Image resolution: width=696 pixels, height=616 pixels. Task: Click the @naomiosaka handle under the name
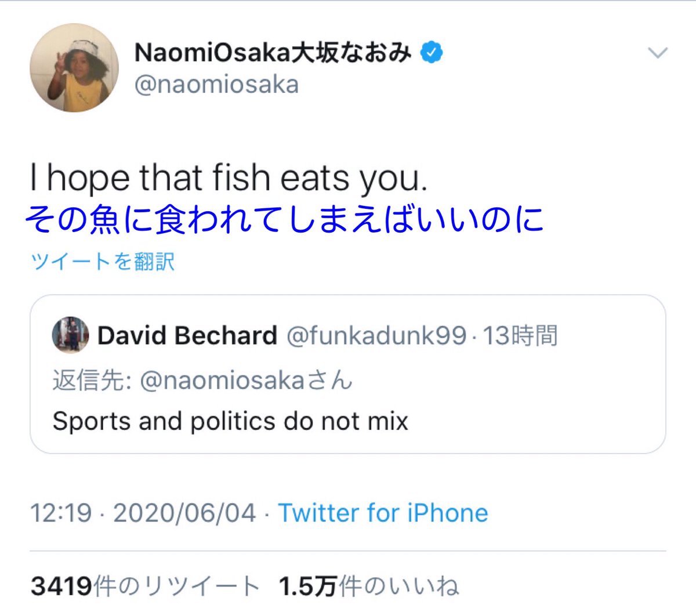point(216,85)
